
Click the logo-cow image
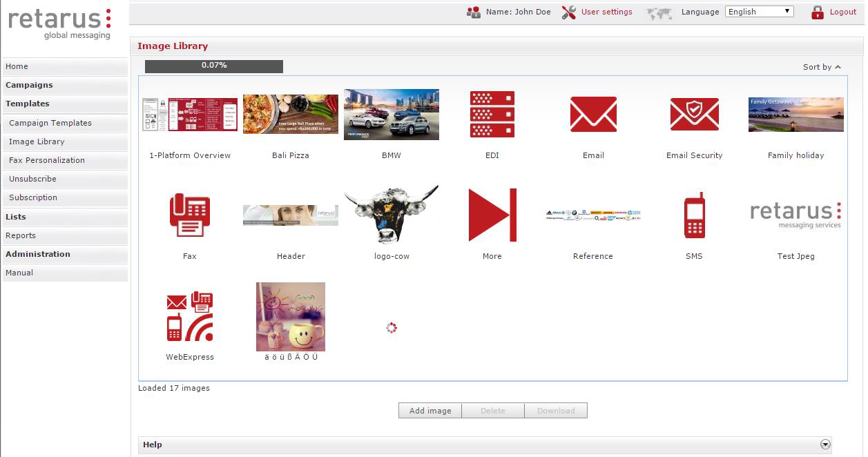click(x=391, y=214)
